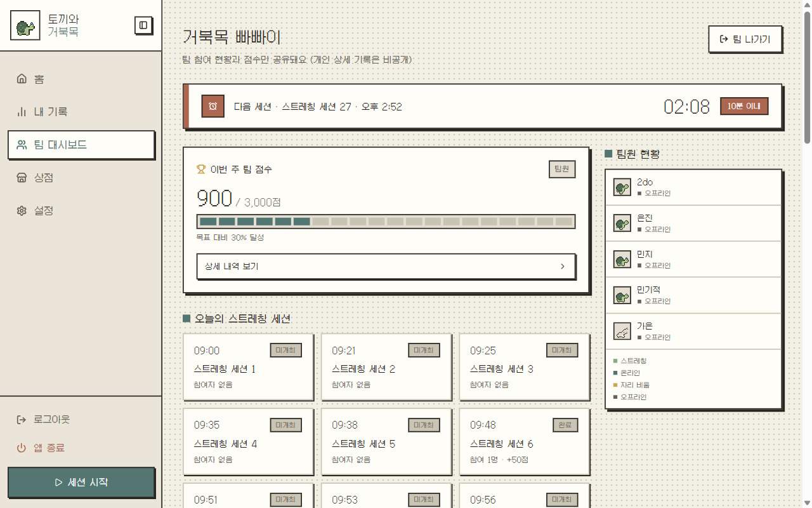Click 앱 종료 to quit the app
Screen dimensions: 812x508
[x=81, y=448]
